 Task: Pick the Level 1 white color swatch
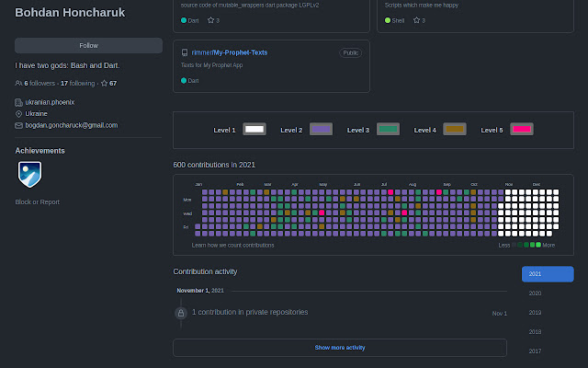[x=254, y=130]
